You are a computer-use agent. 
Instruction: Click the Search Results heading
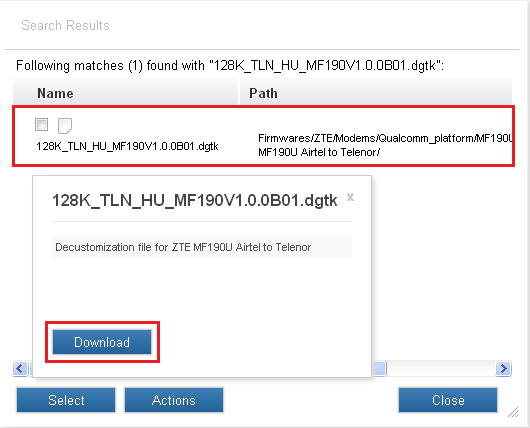65,25
